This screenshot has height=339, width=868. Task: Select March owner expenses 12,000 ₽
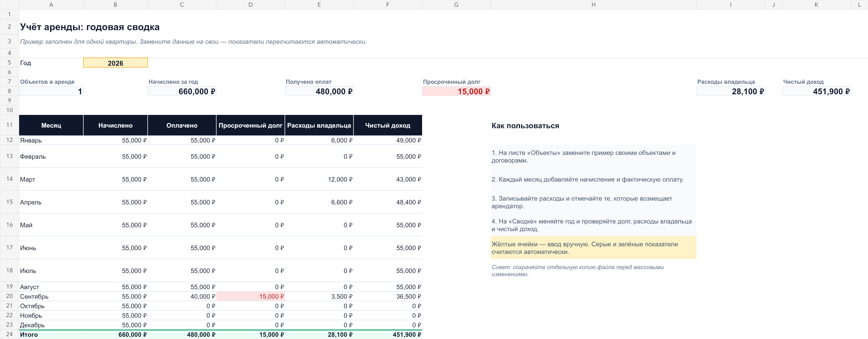pos(319,179)
